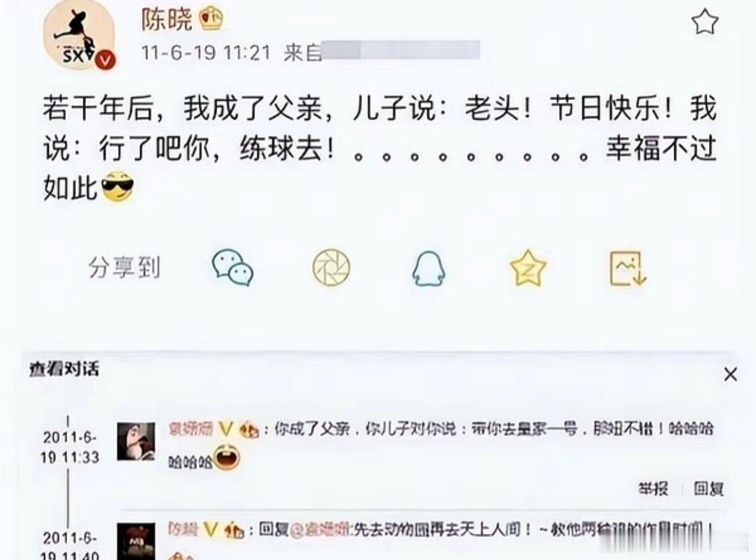This screenshot has height=560, width=756.
Task: Click the 查看对话 header label
Action: click(64, 369)
